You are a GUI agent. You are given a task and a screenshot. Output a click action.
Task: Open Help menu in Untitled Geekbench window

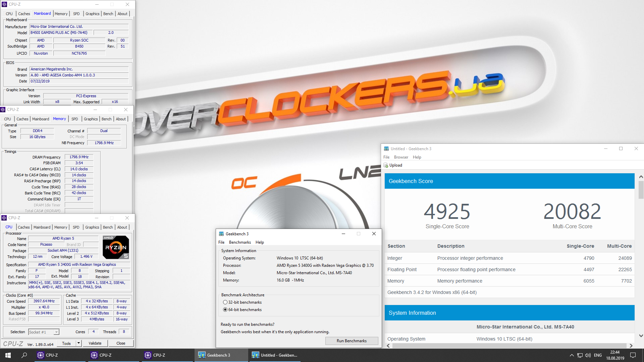click(417, 157)
